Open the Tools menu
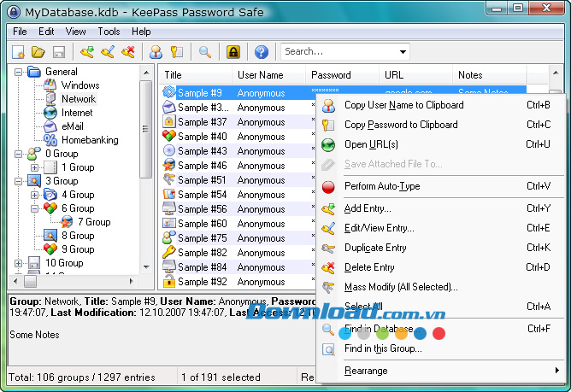This screenshot has height=392, width=571. [x=109, y=32]
